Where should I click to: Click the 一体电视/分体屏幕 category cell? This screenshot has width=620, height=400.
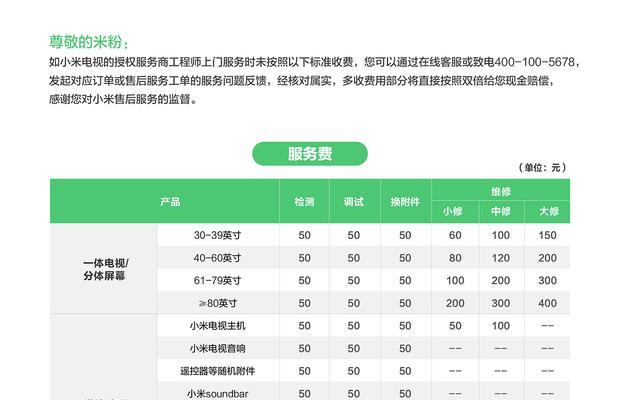[x=106, y=269]
